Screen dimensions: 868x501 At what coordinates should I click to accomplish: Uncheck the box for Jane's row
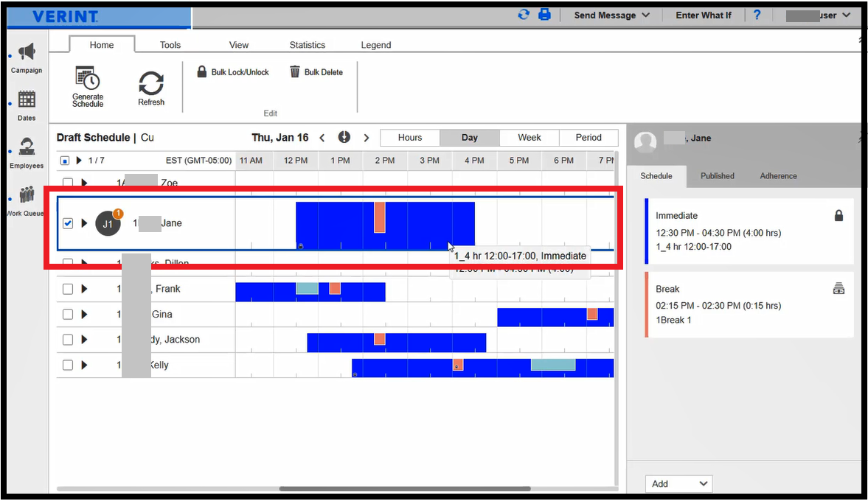[68, 223]
